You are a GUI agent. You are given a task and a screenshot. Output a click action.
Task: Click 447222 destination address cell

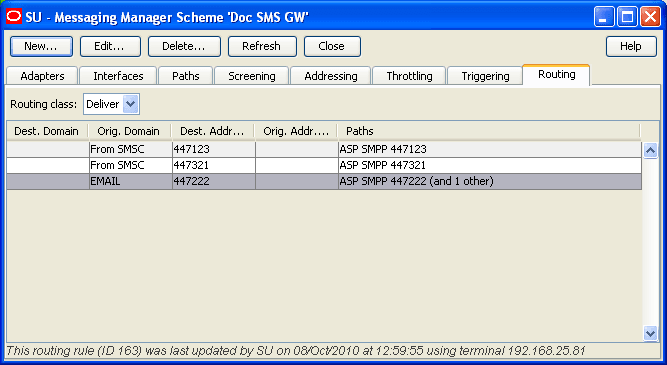(214, 181)
